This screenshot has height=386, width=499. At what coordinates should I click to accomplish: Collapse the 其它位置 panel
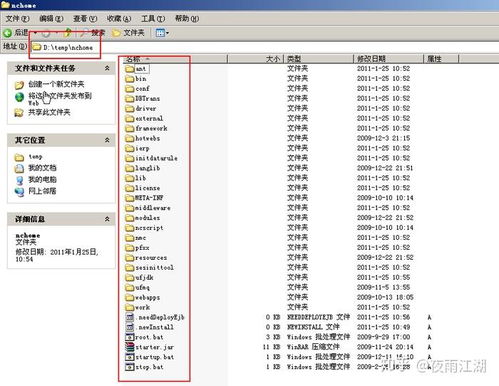(x=107, y=140)
